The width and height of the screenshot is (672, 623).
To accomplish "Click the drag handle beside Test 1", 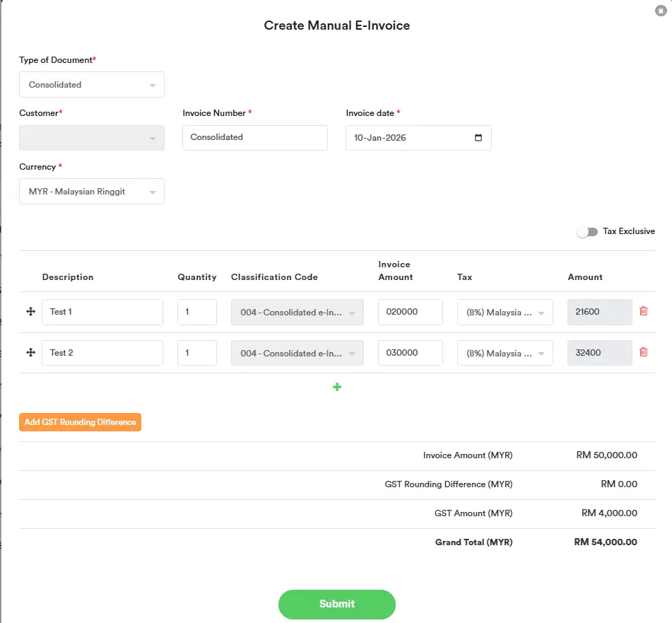I will tap(30, 311).
